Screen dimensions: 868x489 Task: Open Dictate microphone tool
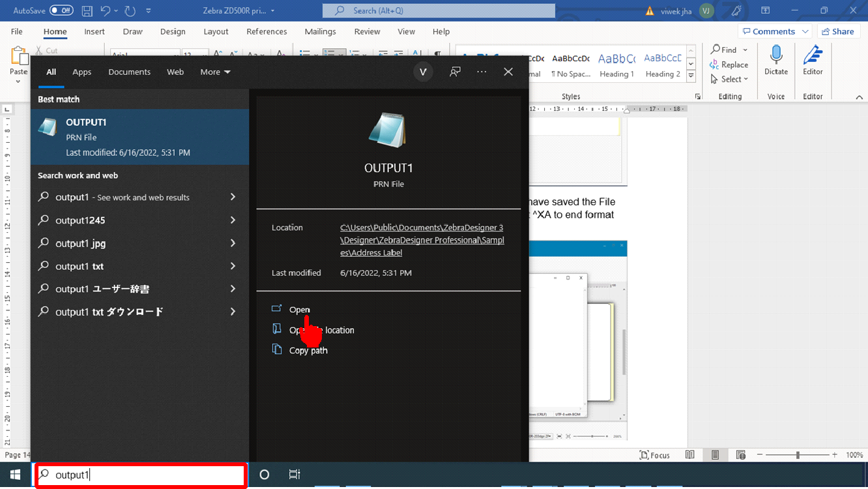coord(775,61)
